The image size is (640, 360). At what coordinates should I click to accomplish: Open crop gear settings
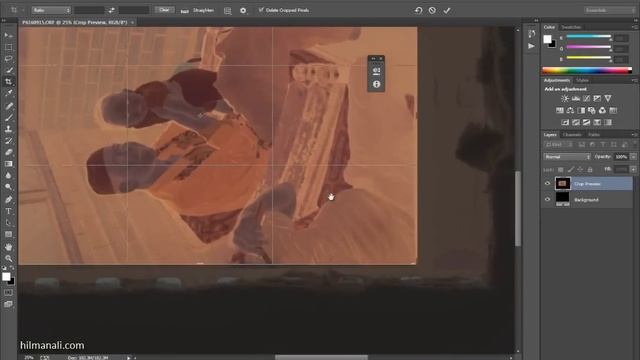pos(243,11)
